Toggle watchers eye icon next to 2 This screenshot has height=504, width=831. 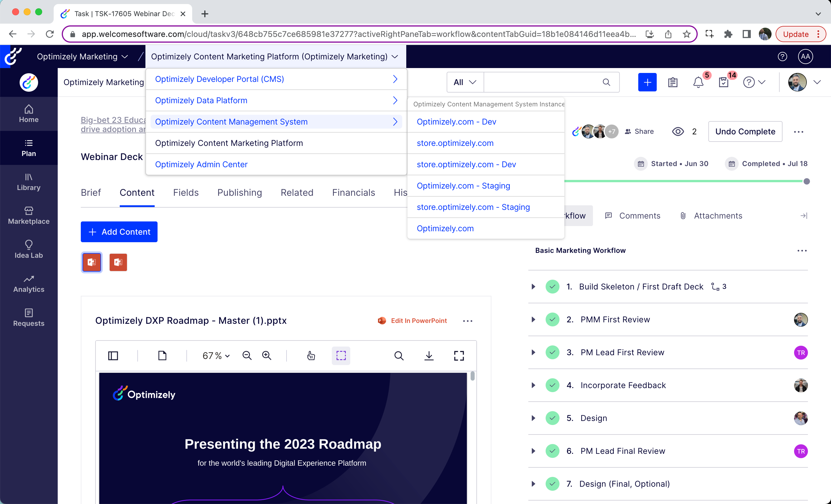tap(678, 131)
